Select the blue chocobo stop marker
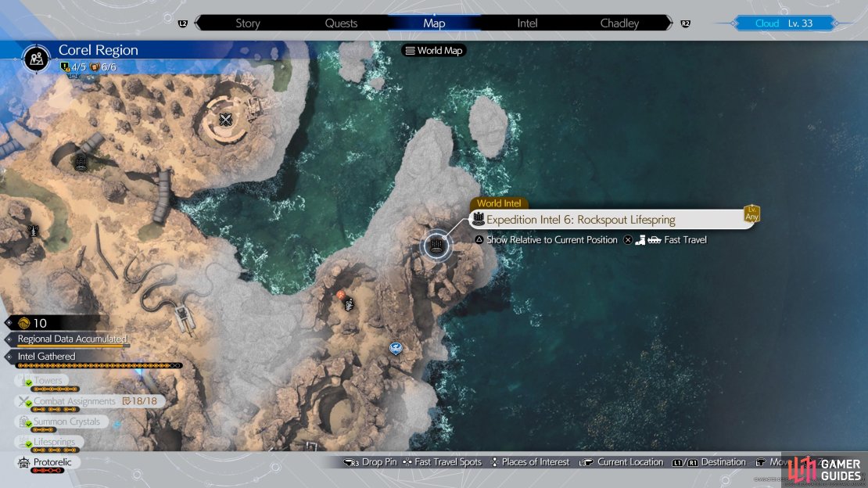Viewport: 868px width, 488px height. pyautogui.click(x=395, y=348)
